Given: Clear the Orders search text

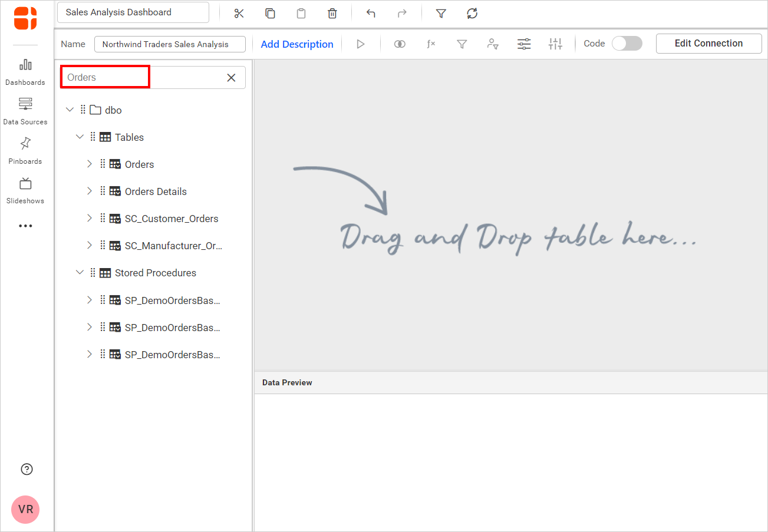Looking at the screenshot, I should tap(232, 78).
